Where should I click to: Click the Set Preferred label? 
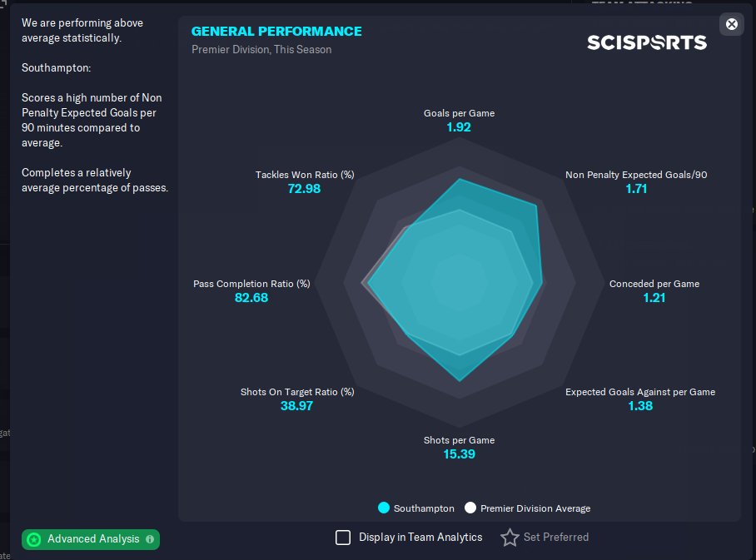(555, 538)
